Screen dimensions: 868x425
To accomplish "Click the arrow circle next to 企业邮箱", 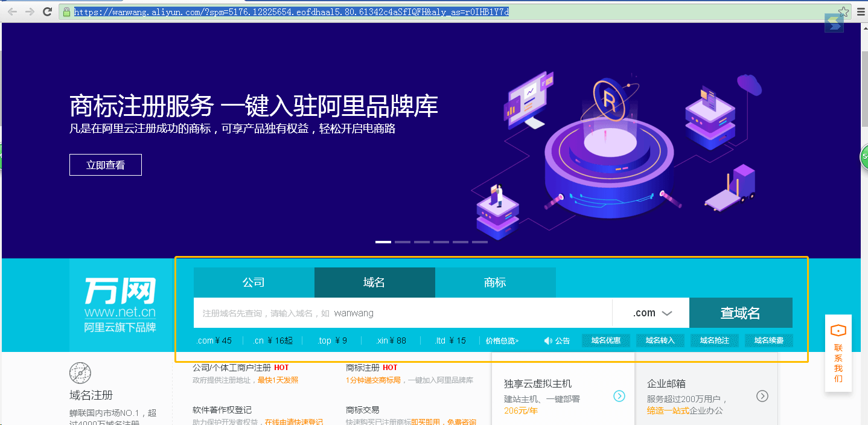I will [x=762, y=396].
